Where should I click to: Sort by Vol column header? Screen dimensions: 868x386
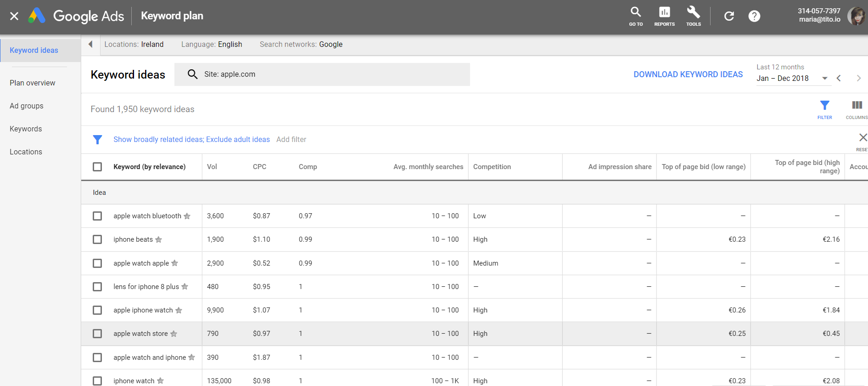212,167
